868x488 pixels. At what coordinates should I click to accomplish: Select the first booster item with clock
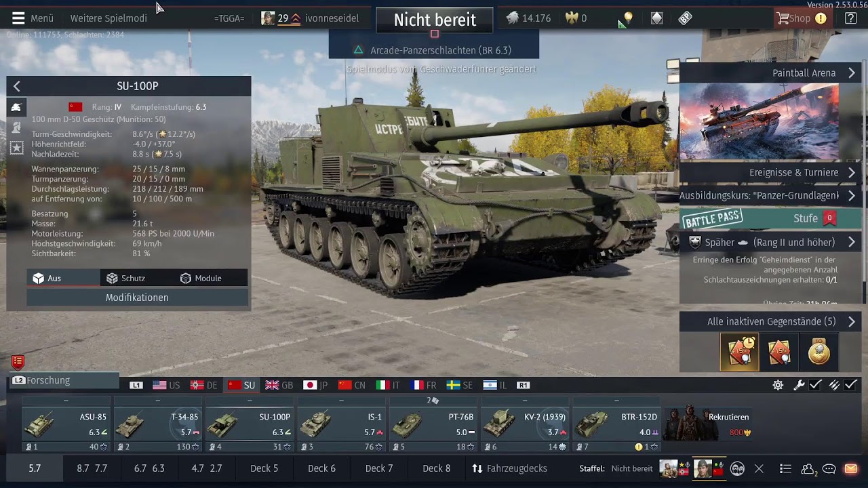[x=740, y=352]
